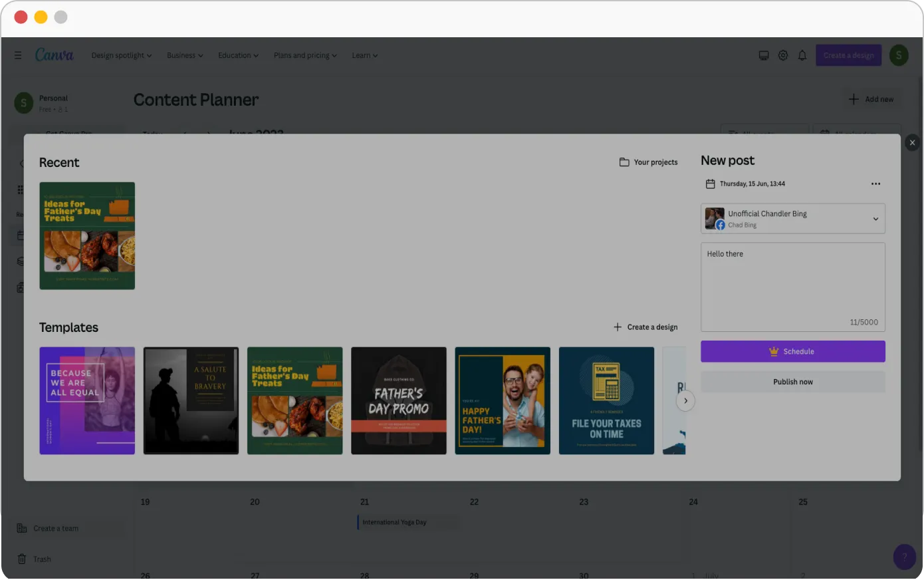Expand the Plans and pricing menu
The height and width of the screenshot is (584, 924).
(305, 55)
